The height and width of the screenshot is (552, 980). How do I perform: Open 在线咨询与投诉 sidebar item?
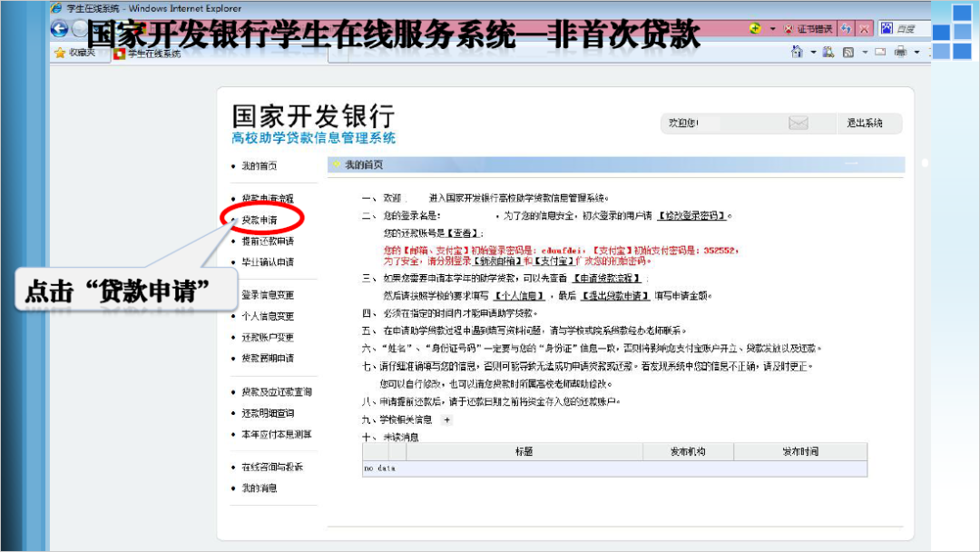click(272, 467)
